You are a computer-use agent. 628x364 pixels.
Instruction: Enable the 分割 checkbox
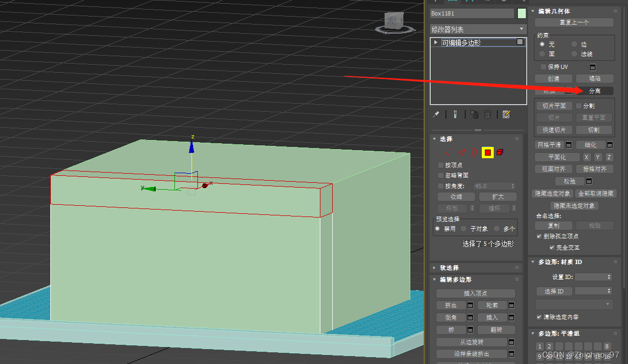pyautogui.click(x=579, y=106)
